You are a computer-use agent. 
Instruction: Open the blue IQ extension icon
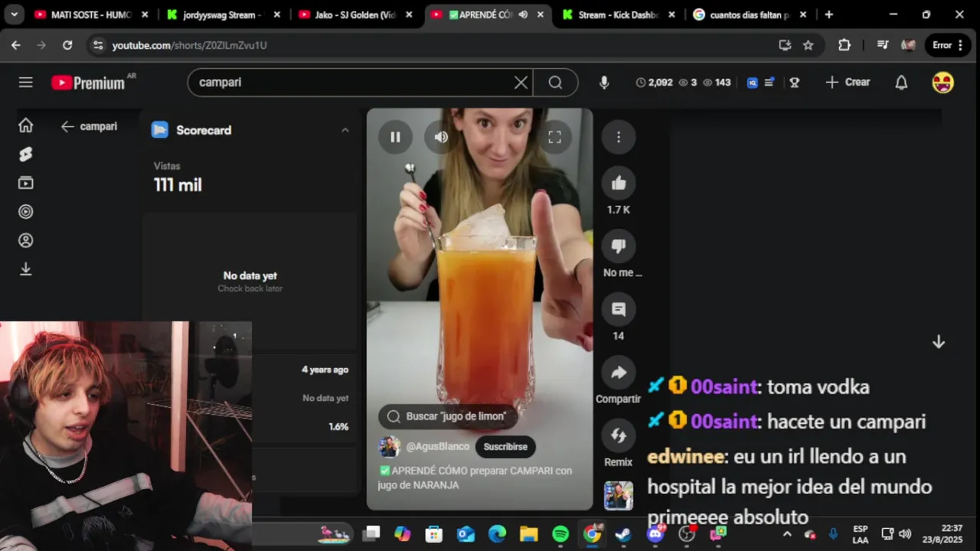[x=753, y=83]
